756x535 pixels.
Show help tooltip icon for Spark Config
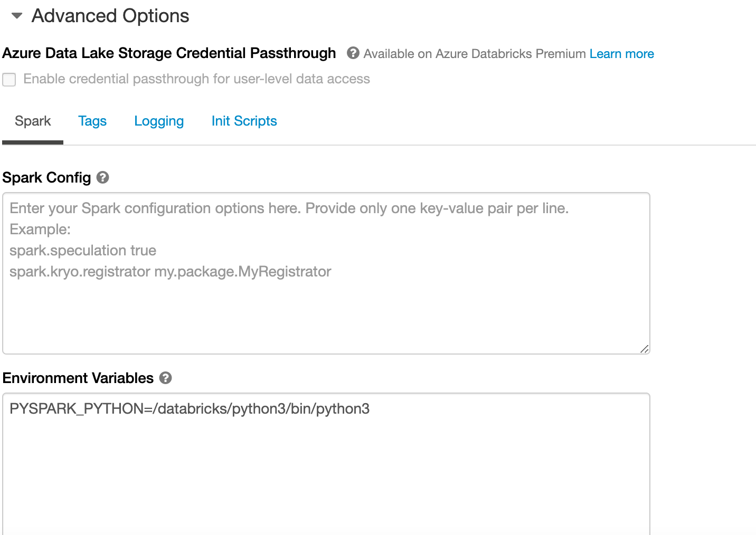pos(103,177)
